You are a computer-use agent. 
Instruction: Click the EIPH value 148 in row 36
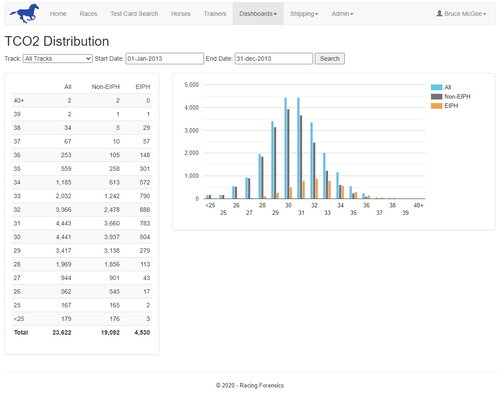click(145, 155)
